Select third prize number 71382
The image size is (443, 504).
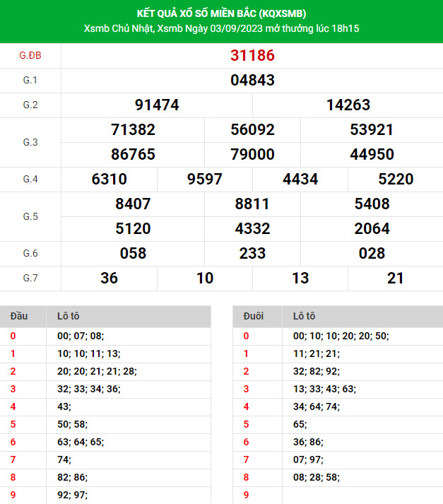coord(133,129)
